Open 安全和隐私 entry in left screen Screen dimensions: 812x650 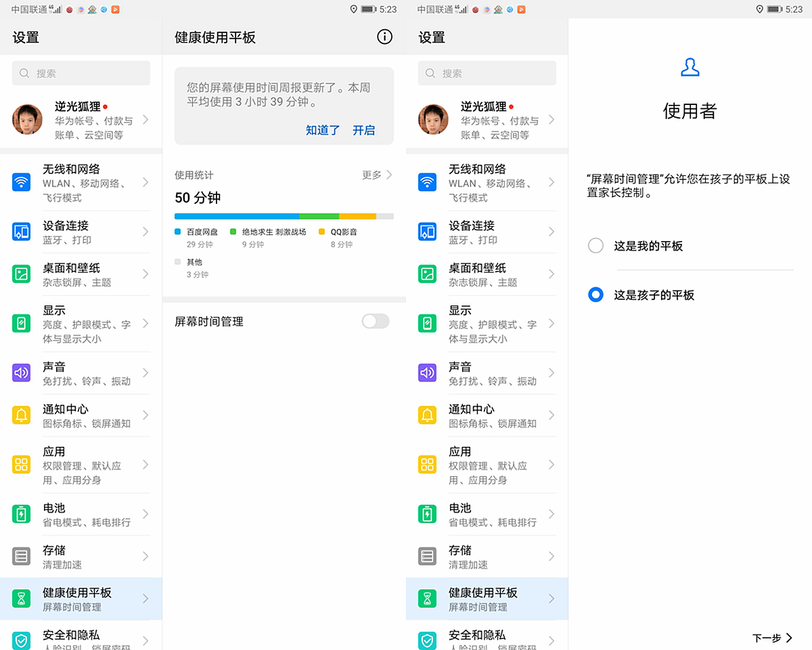(81, 635)
